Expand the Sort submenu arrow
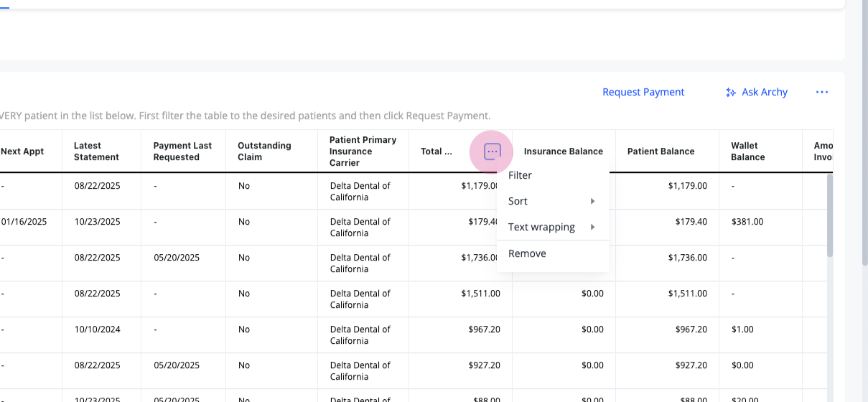The width and height of the screenshot is (868, 402). coord(593,201)
